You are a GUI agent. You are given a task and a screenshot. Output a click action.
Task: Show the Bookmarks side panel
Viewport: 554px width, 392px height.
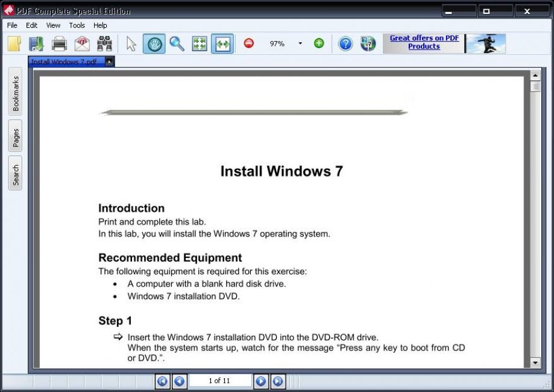coord(16,93)
